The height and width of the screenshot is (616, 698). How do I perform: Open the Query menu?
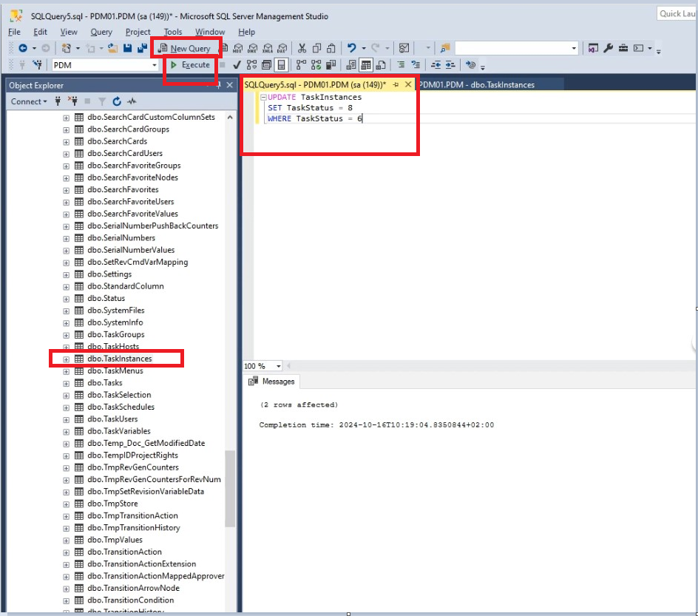[x=101, y=32]
